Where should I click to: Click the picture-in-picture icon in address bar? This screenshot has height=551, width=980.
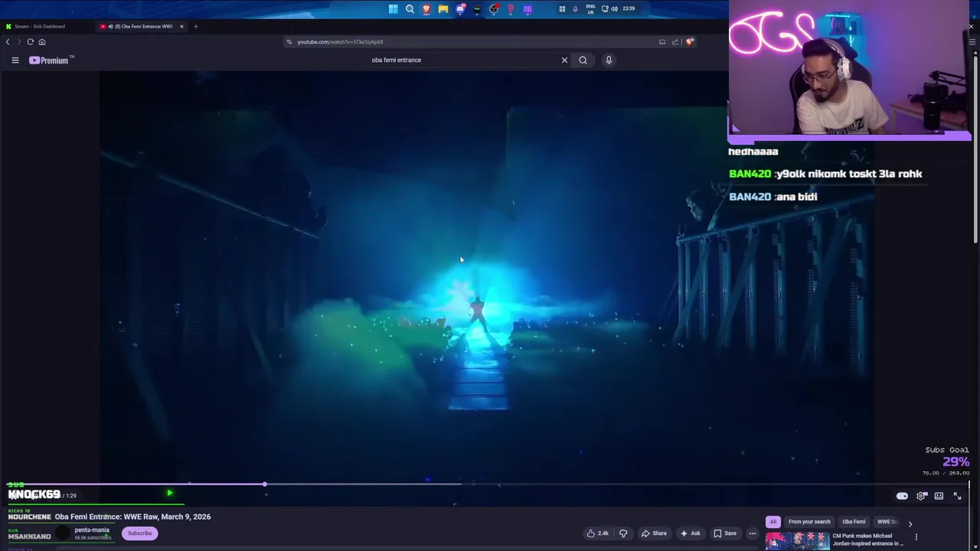tap(662, 42)
